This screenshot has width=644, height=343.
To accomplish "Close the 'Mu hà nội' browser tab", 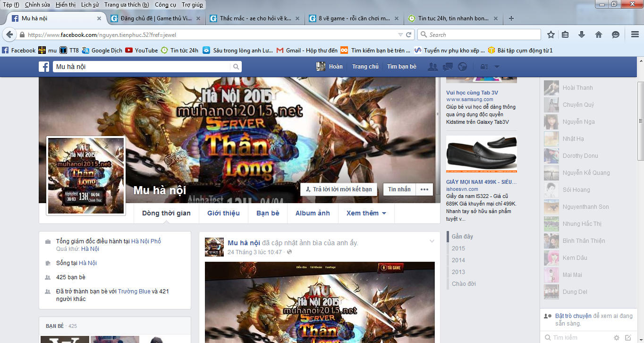I will click(99, 18).
